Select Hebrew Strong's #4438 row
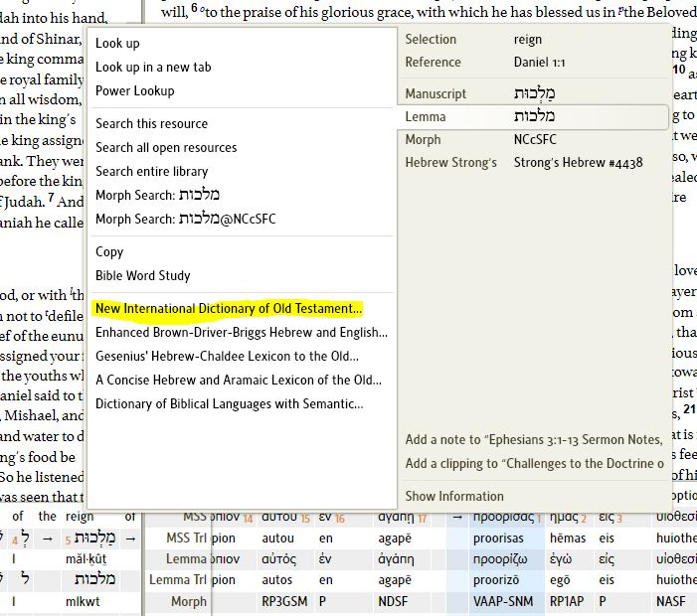Image resolution: width=697 pixels, height=616 pixels. [533, 163]
